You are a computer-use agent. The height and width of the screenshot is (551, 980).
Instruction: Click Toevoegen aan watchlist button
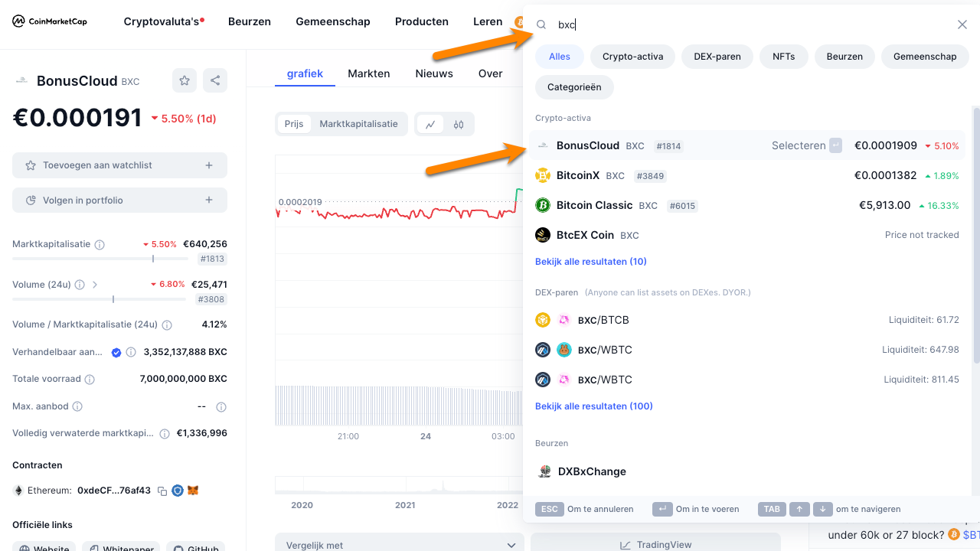119,165
